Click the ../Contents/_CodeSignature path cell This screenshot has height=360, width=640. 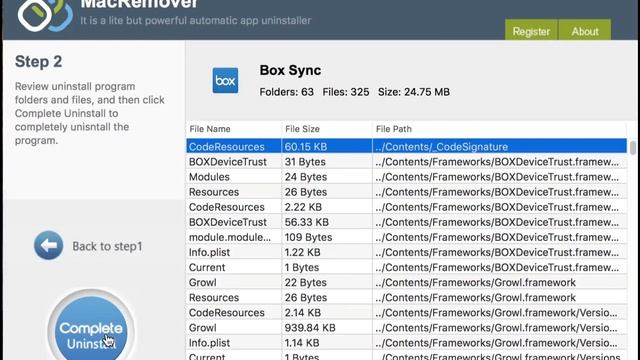(x=500, y=146)
